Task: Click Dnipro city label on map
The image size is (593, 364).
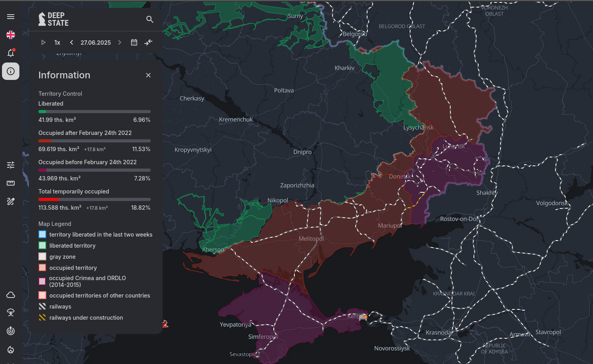Action: [x=303, y=152]
